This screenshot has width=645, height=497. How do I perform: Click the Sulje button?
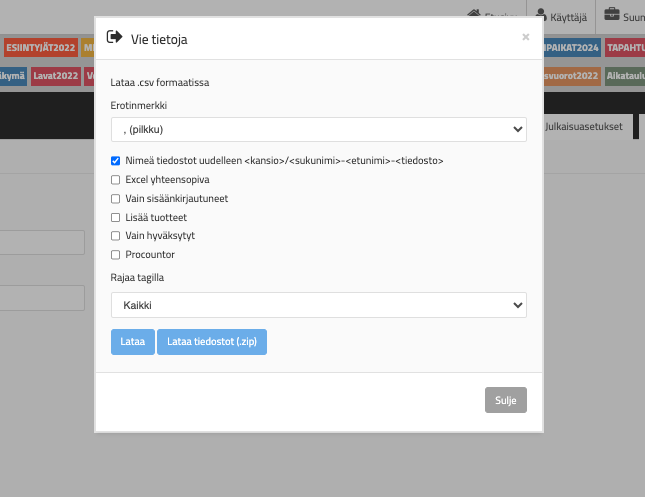[x=505, y=400]
